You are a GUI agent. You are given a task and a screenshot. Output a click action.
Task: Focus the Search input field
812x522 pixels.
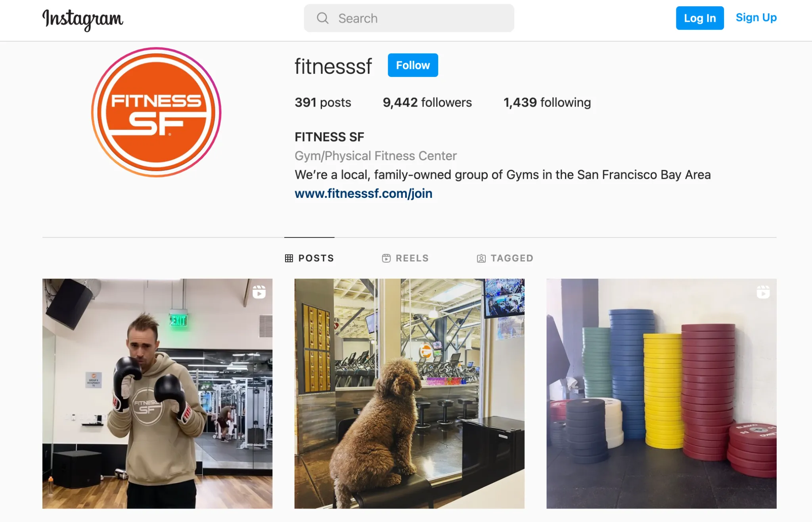click(x=409, y=18)
